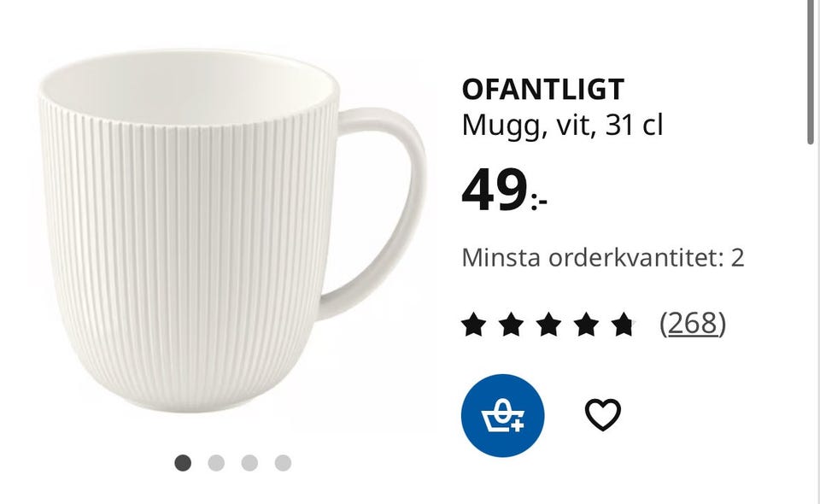Viewport: 820px width, 504px height.
Task: Click the second rating star
Action: (512, 324)
